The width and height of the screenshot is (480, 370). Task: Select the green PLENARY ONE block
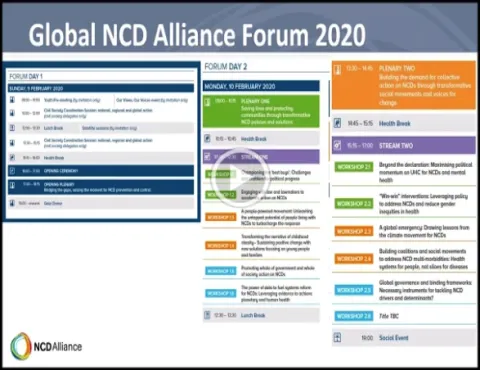point(261,111)
